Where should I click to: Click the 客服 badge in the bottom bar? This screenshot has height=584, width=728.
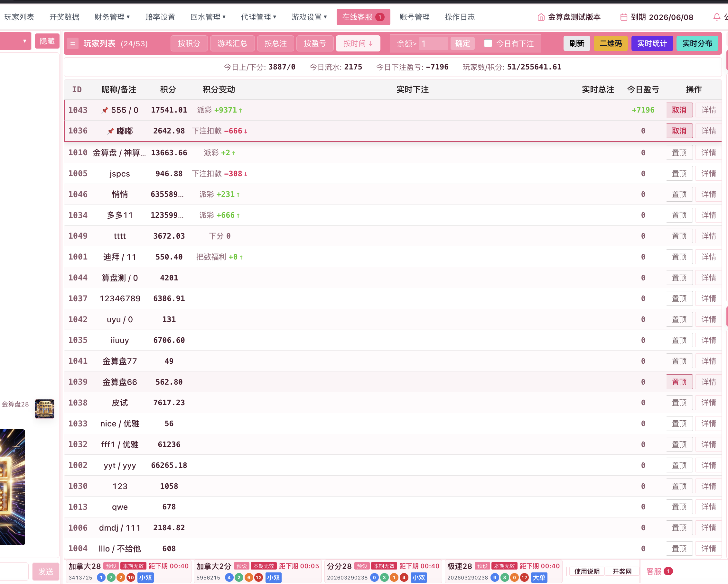668,571
